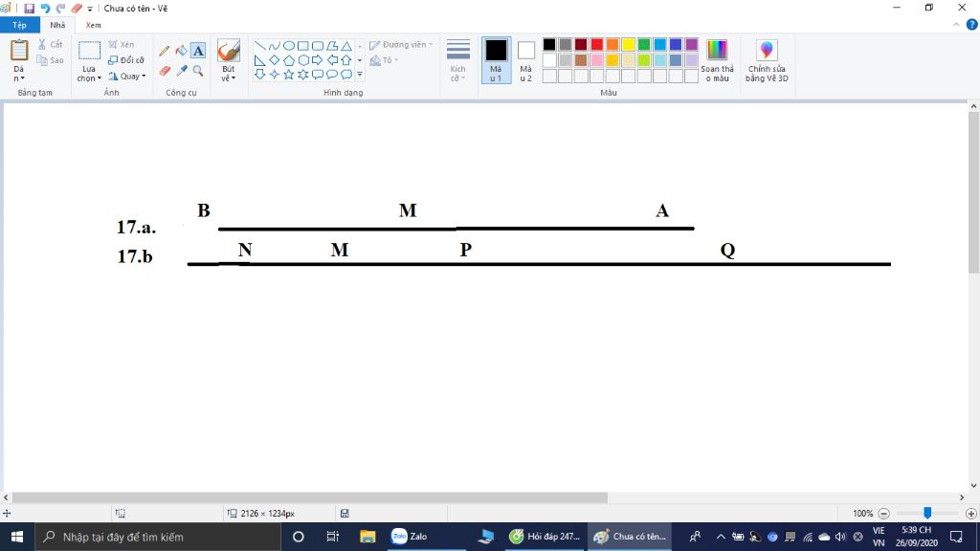Image resolution: width=980 pixels, height=551 pixels.
Task: Click the volume icon in system tray
Action: click(x=840, y=537)
